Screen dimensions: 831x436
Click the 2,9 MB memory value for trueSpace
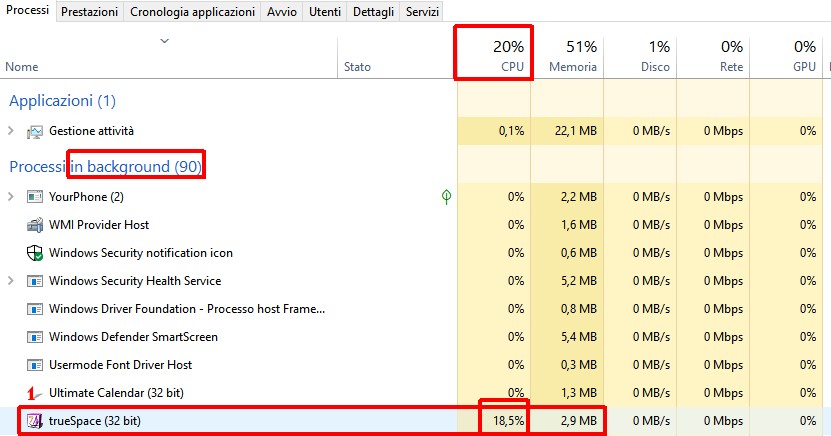click(x=579, y=421)
